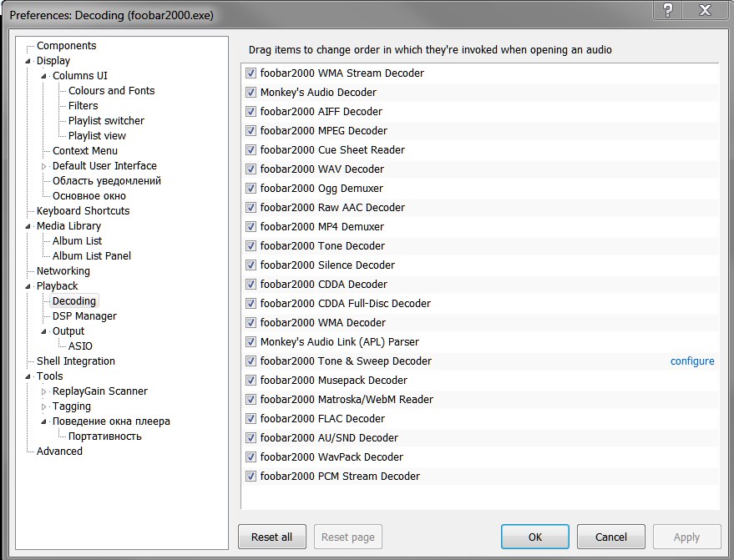Disable the foobar2000 FLAC Decoder checkbox
Viewport: 734px width, 560px height.
click(x=251, y=419)
